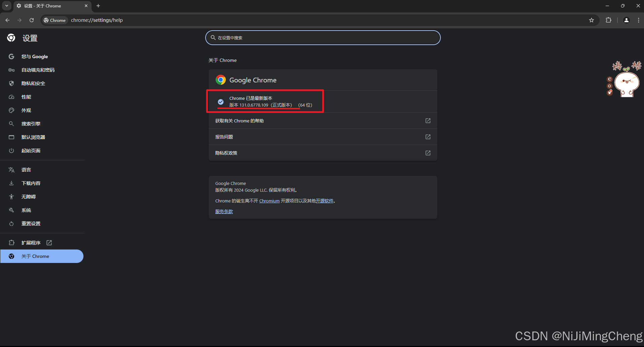The width and height of the screenshot is (644, 347).
Task: Click the Google Chrome logo in card header
Action: pyautogui.click(x=221, y=80)
